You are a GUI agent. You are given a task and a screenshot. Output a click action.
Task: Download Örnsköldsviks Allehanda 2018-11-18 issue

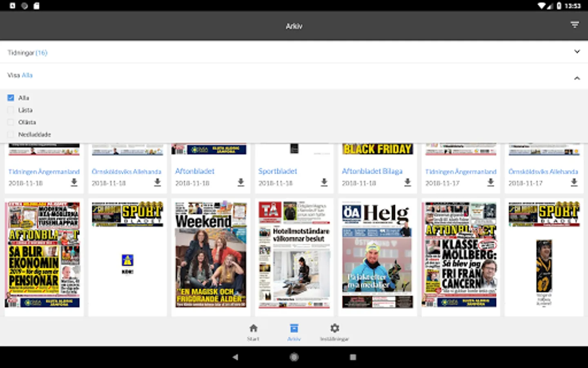point(157,182)
